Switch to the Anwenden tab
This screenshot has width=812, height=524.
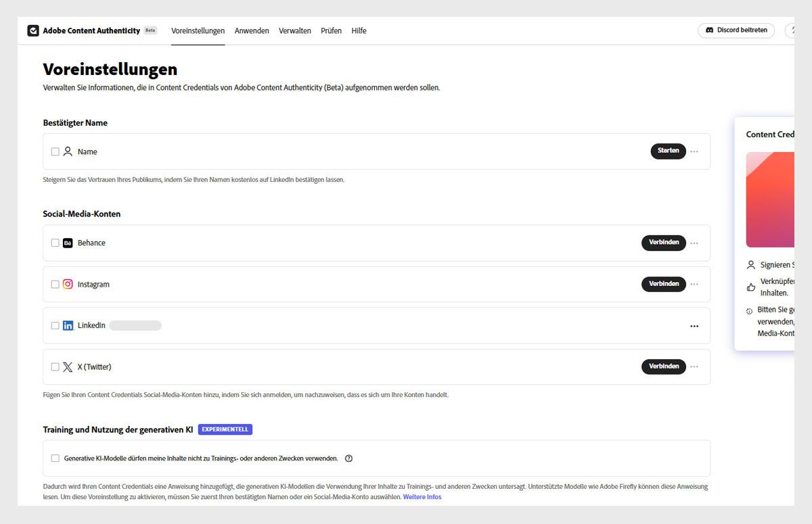coord(252,30)
